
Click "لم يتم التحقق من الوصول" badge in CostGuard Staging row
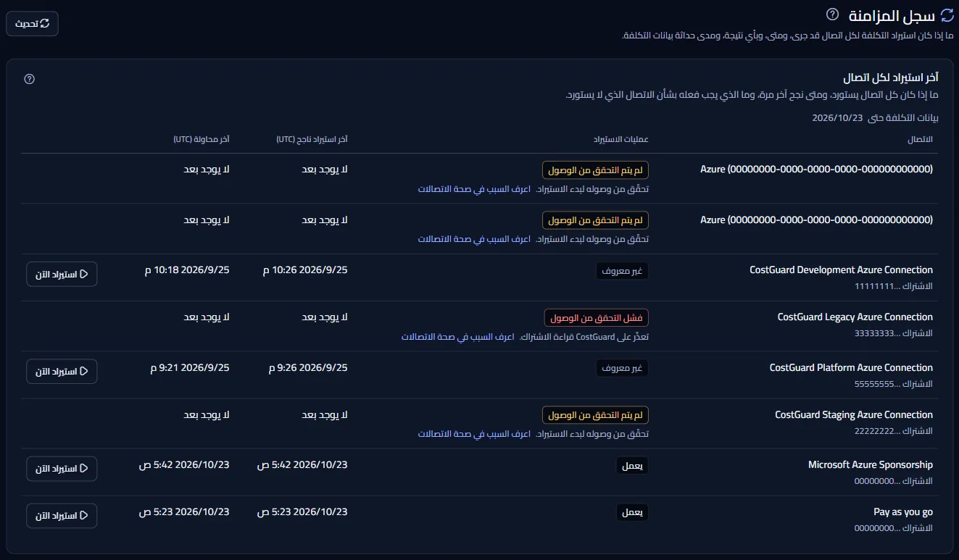point(595,415)
